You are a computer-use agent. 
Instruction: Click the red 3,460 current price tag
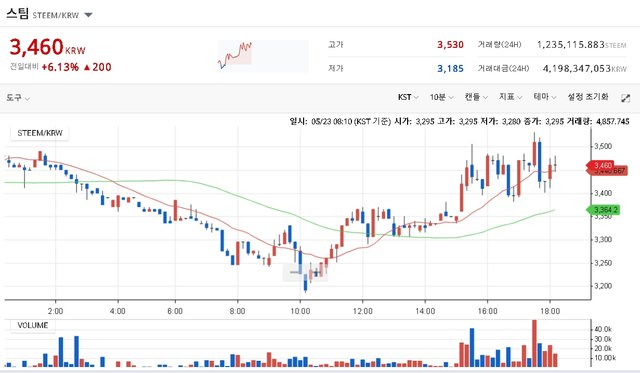(601, 165)
